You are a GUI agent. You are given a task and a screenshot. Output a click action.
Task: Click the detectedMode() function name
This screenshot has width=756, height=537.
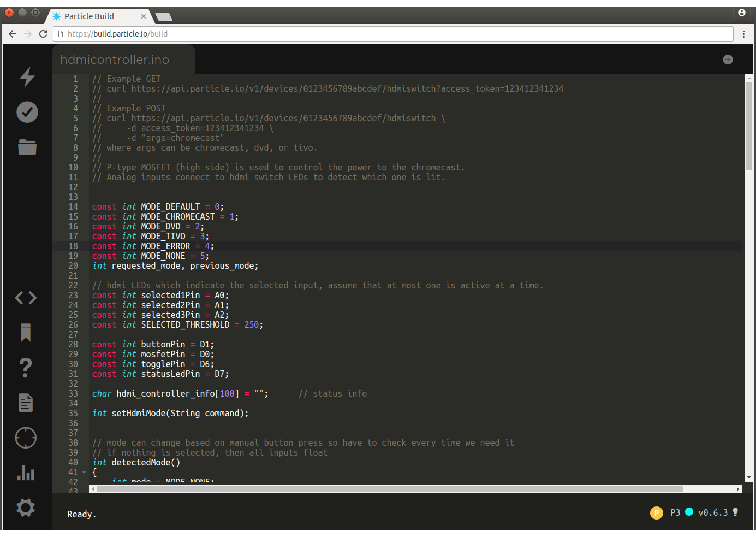click(x=145, y=462)
